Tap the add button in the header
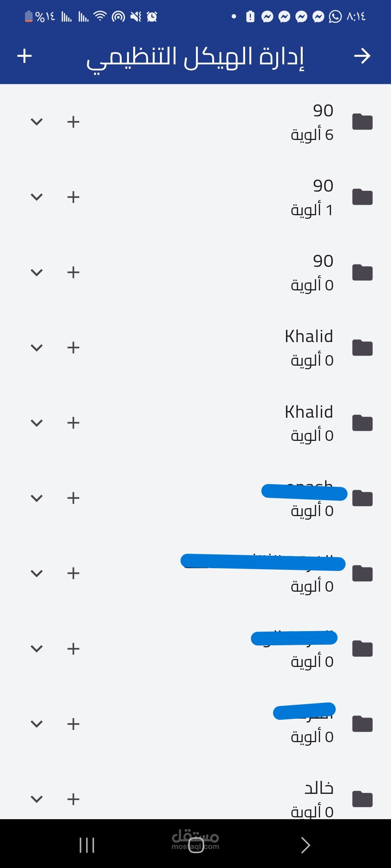391x868 pixels. point(25,56)
